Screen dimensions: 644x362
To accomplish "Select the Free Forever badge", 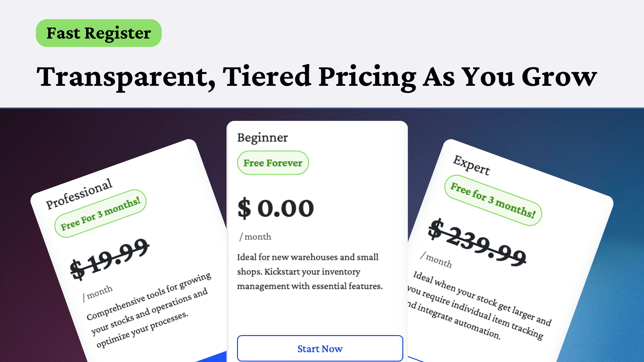I will pos(273,163).
